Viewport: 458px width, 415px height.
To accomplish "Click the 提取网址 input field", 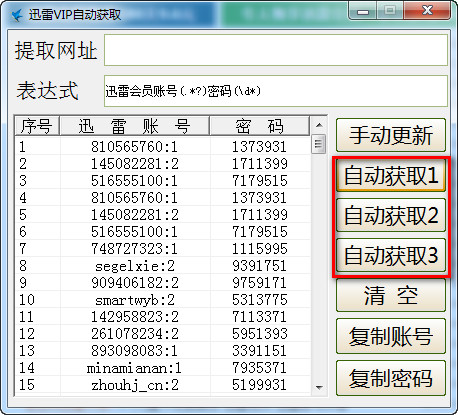I will (276, 50).
